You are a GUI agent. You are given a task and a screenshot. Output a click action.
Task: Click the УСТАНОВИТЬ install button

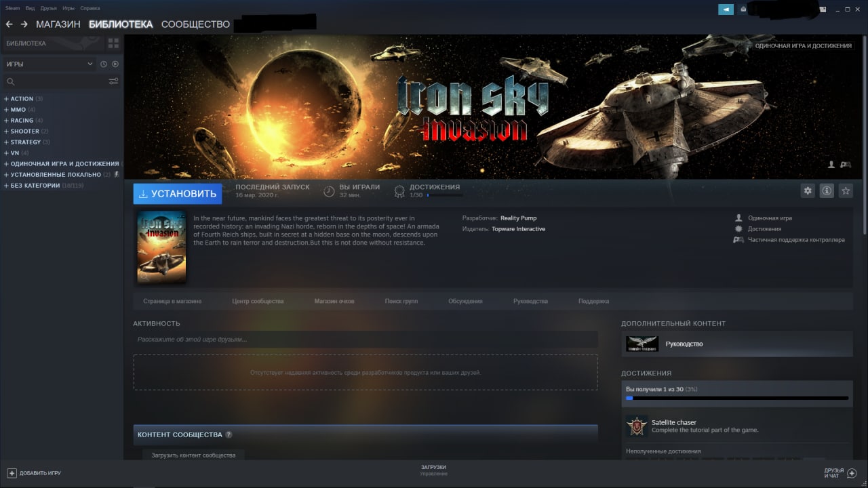(177, 193)
